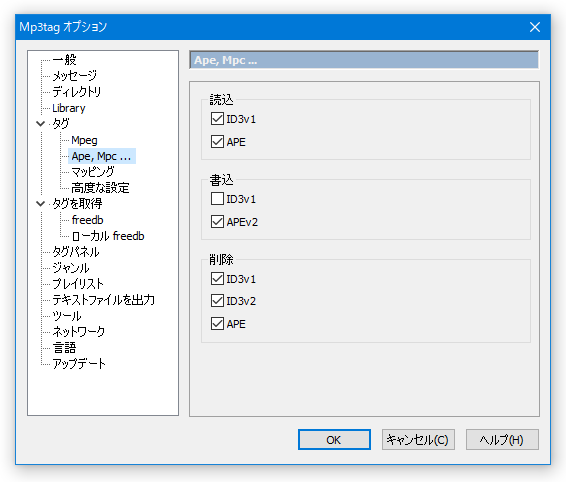Select テキストファイルを出力 item
This screenshot has width=566, height=482.
pos(104,300)
